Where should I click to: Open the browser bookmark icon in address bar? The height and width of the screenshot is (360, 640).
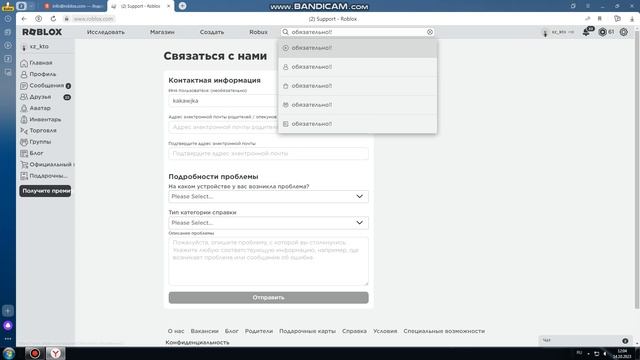pyautogui.click(x=600, y=19)
